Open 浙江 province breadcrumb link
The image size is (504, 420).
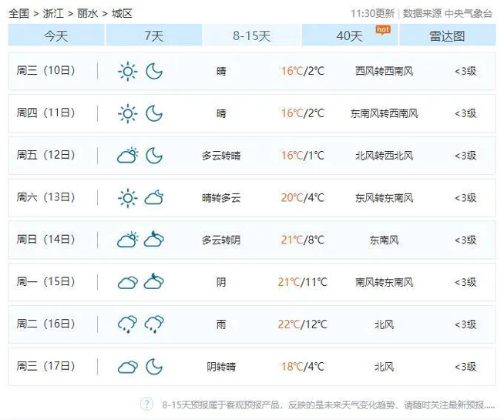(x=54, y=13)
